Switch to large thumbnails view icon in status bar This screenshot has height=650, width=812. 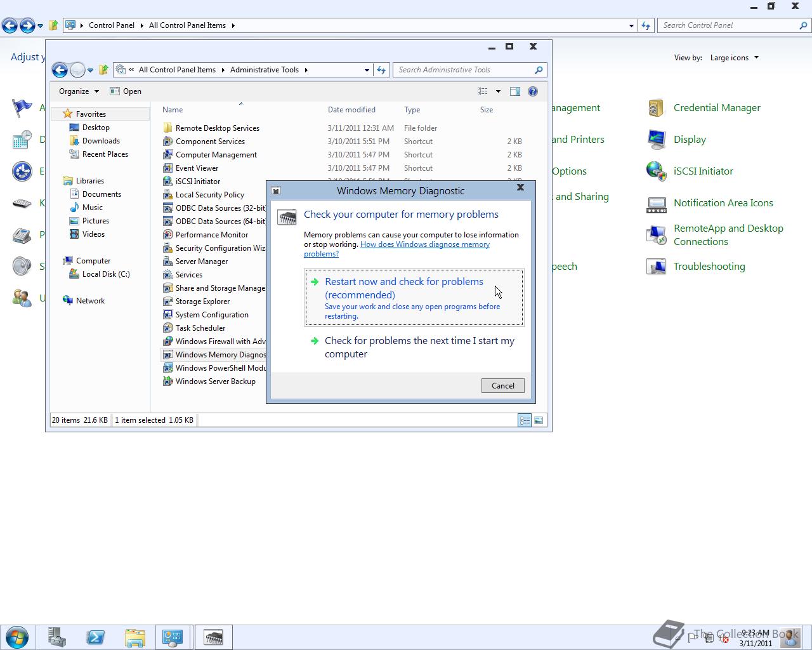pos(539,420)
